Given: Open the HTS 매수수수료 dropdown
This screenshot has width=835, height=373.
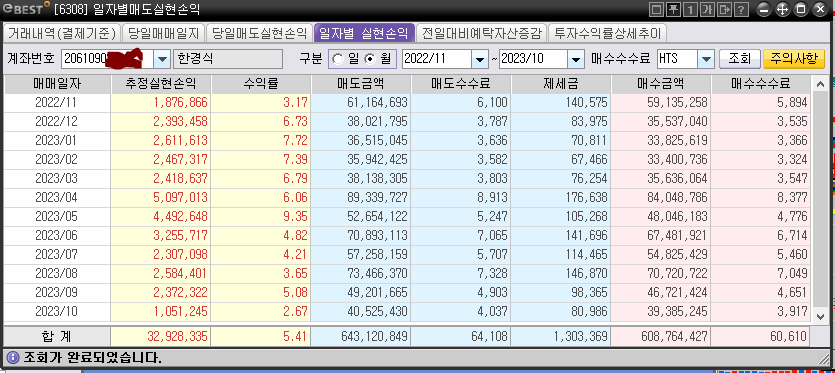Looking at the screenshot, I should pyautogui.click(x=706, y=59).
